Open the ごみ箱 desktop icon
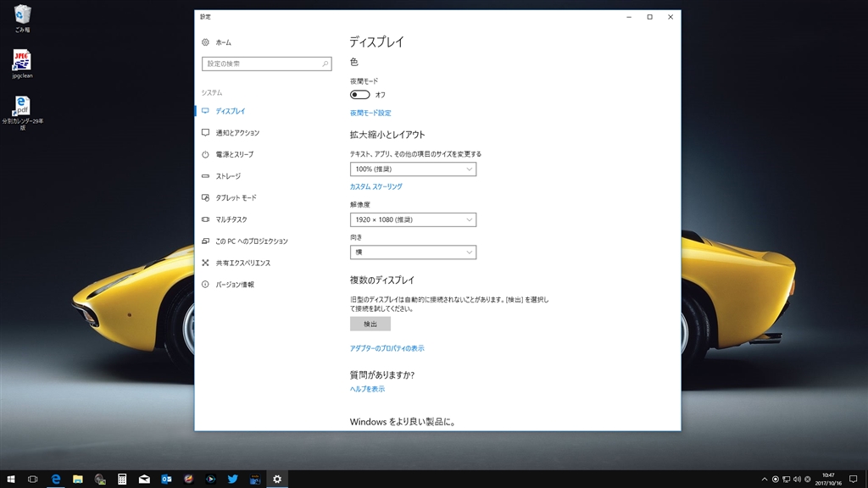868x488 pixels. pyautogui.click(x=22, y=19)
